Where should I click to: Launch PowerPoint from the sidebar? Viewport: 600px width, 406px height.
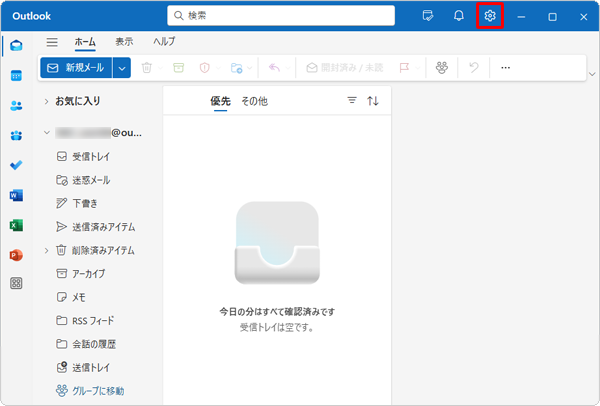point(16,255)
